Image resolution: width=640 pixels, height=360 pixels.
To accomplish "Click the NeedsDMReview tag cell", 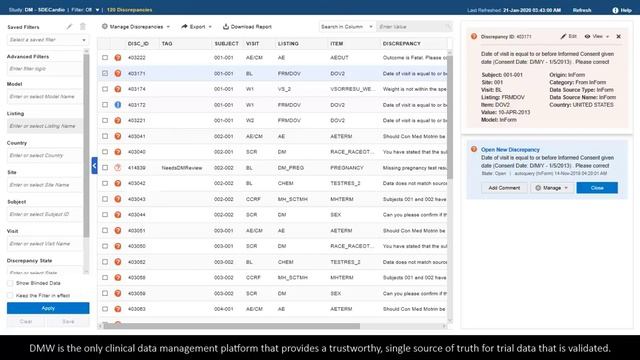I will [182, 168].
